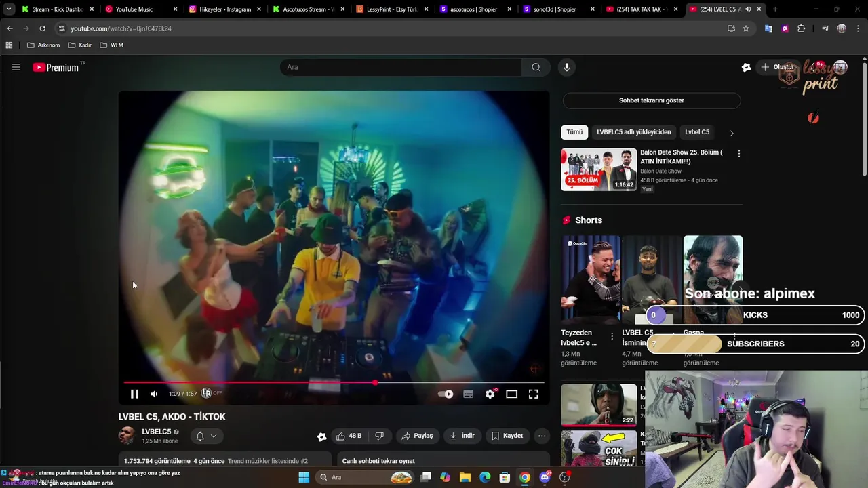Viewport: 868px width, 488px height.
Task: Switch to Stream - Kick Dashboard tab
Action: pos(57,9)
